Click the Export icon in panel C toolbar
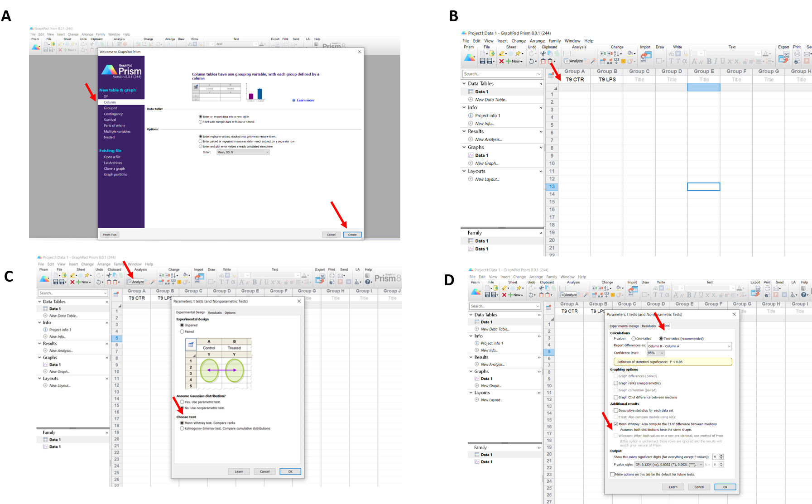Image resolution: width=812 pixels, height=504 pixels. [320, 278]
